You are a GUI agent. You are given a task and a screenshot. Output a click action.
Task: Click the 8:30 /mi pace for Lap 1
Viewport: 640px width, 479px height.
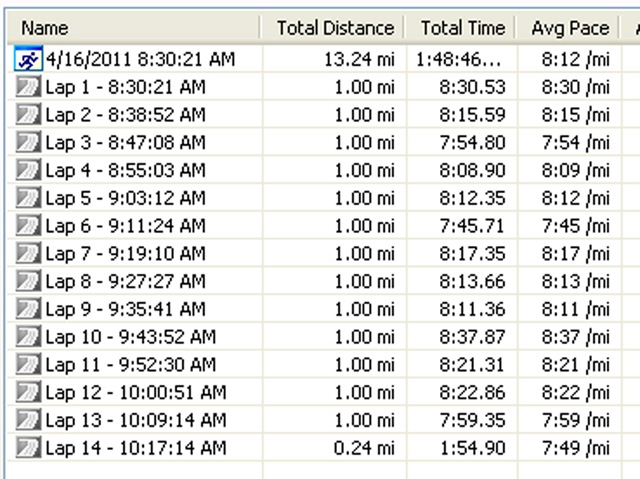point(576,87)
